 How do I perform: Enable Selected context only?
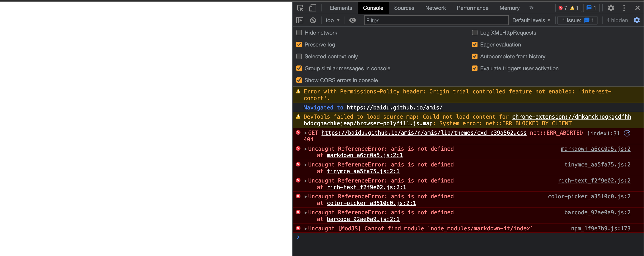tap(299, 57)
